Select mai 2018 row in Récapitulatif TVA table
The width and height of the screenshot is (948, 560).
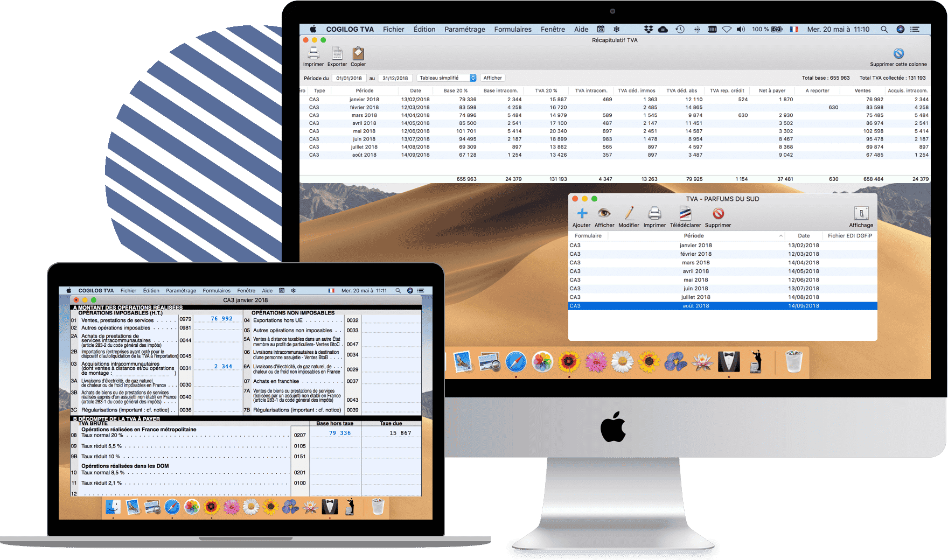(615, 131)
